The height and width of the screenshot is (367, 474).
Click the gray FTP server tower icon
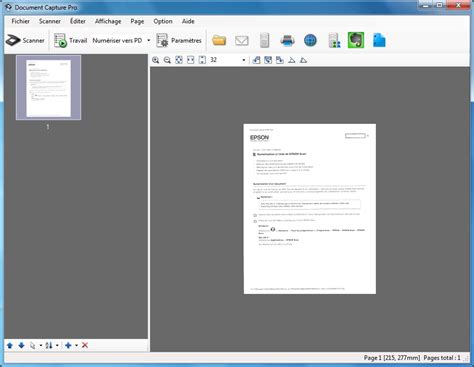[x=264, y=40]
